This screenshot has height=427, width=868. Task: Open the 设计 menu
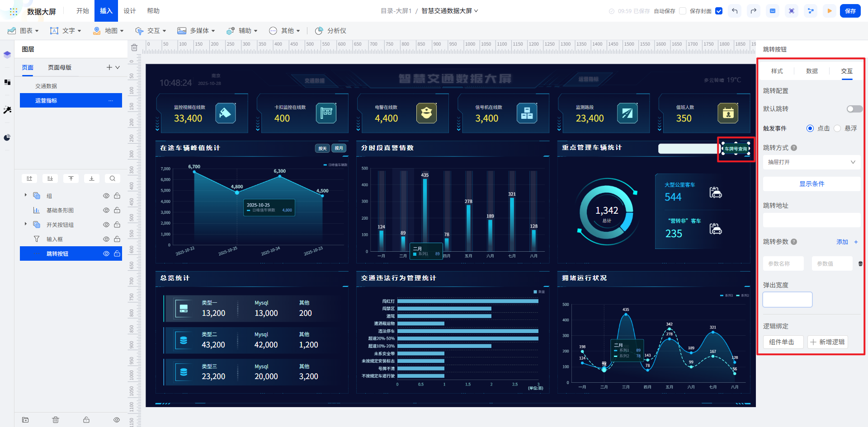coord(130,11)
